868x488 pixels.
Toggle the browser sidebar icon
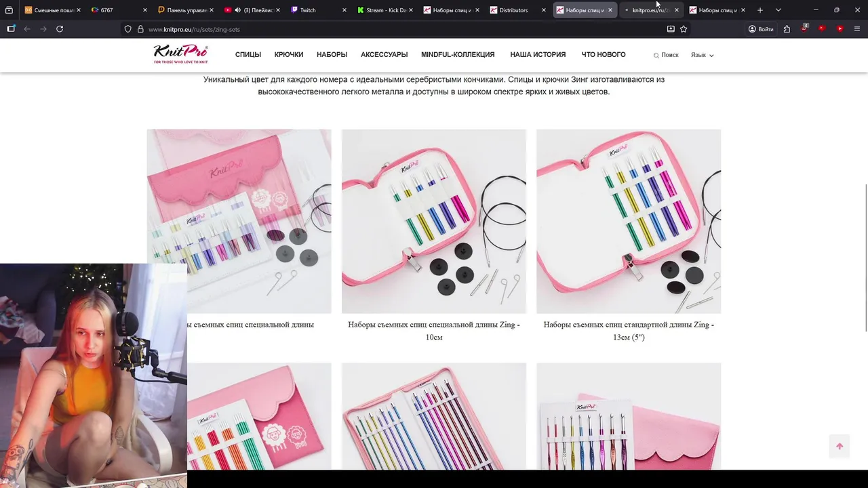tap(11, 29)
